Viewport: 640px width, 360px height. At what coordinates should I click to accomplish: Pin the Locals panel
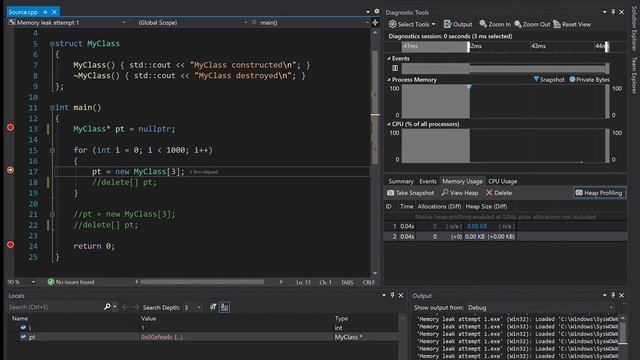pyautogui.click(x=392, y=295)
